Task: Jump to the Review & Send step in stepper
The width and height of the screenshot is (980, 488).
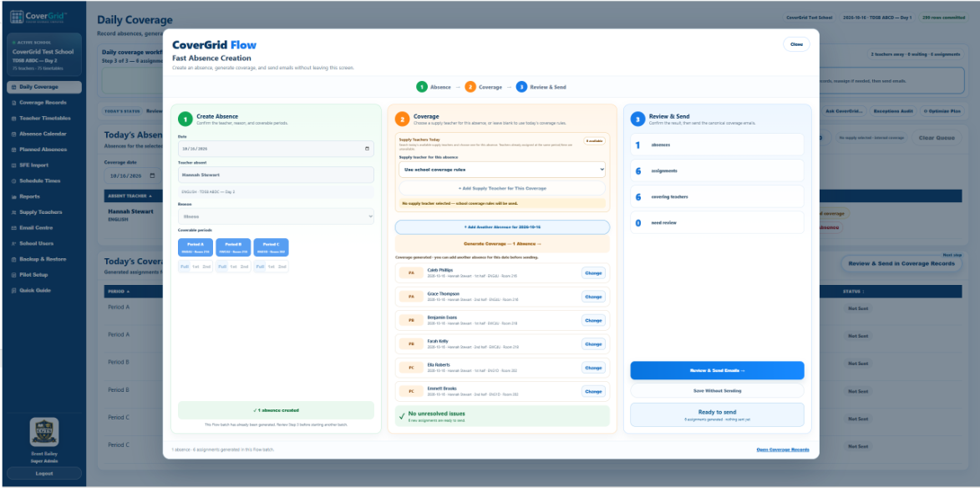Action: [x=541, y=87]
